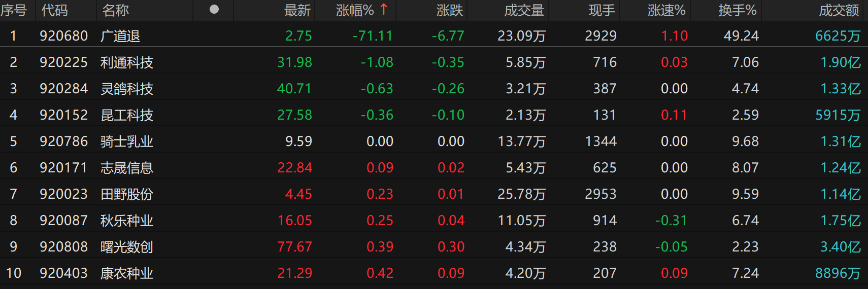Sort by 涨跌 column header
Viewport: 868px width, 289px height.
click(x=450, y=10)
